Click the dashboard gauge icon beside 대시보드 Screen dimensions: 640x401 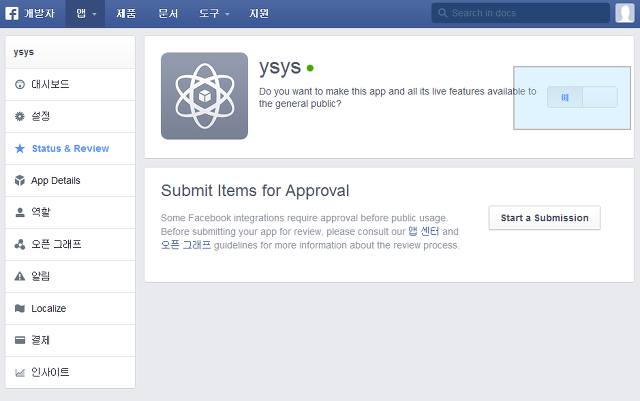pos(20,85)
